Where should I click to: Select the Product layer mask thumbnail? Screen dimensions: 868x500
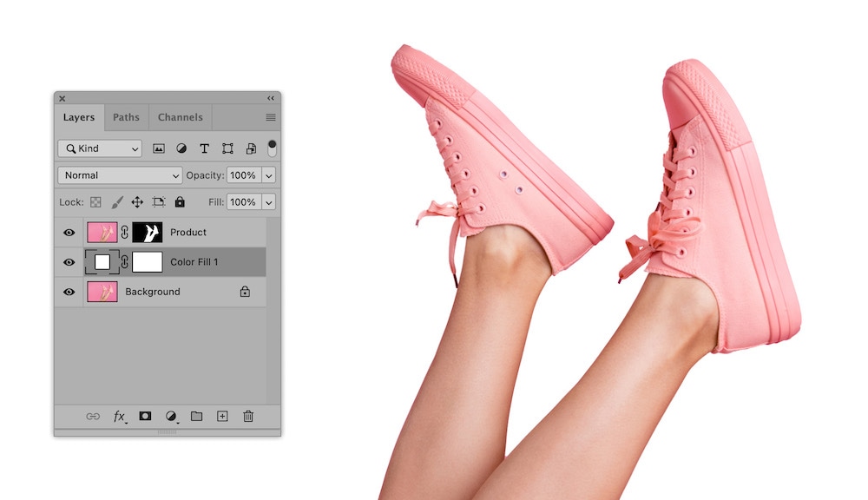(x=148, y=233)
